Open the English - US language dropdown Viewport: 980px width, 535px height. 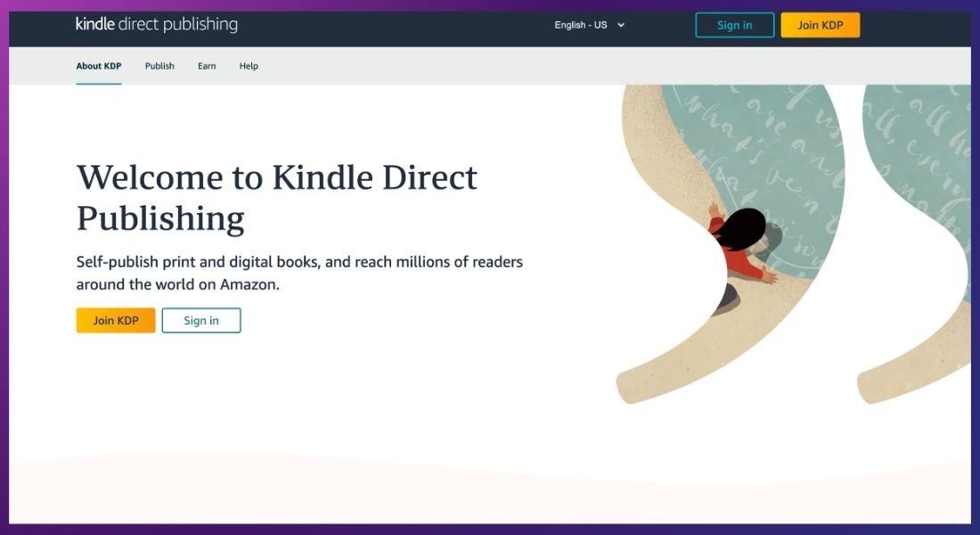coord(590,25)
